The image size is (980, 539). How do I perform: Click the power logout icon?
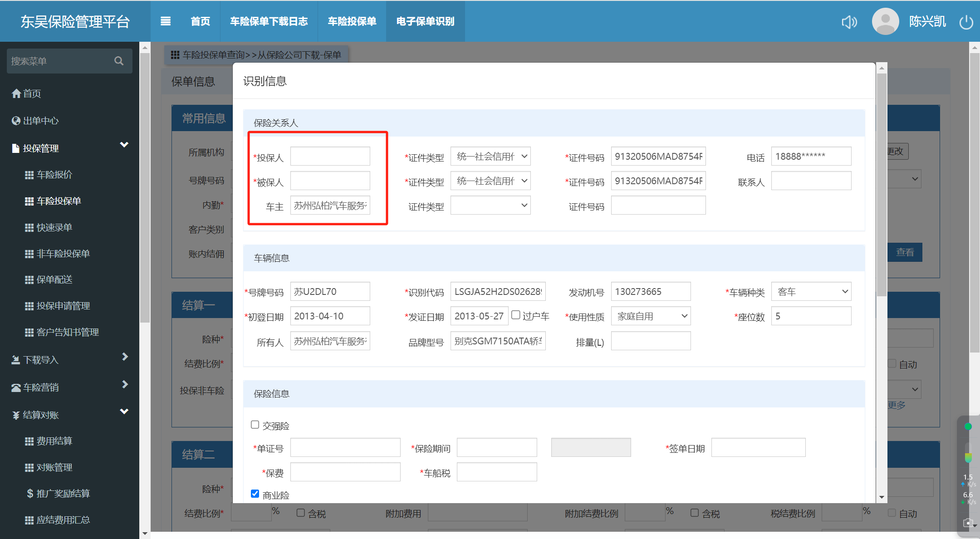[x=966, y=22]
